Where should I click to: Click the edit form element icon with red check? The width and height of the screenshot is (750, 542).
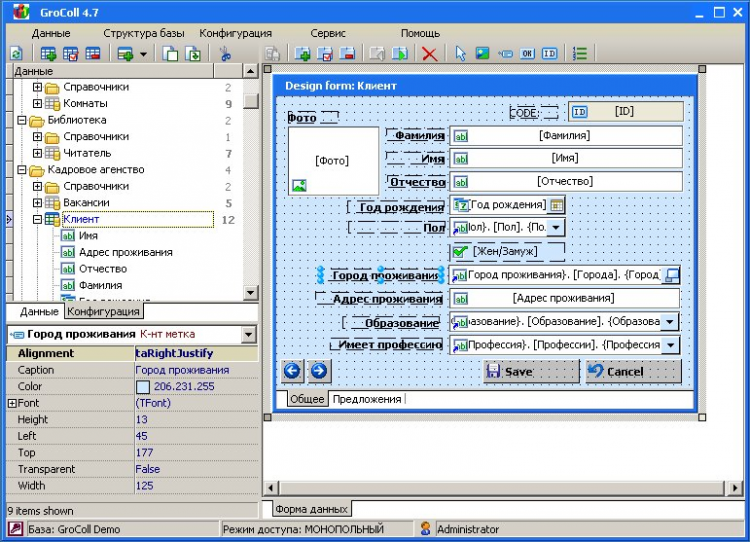(325, 54)
